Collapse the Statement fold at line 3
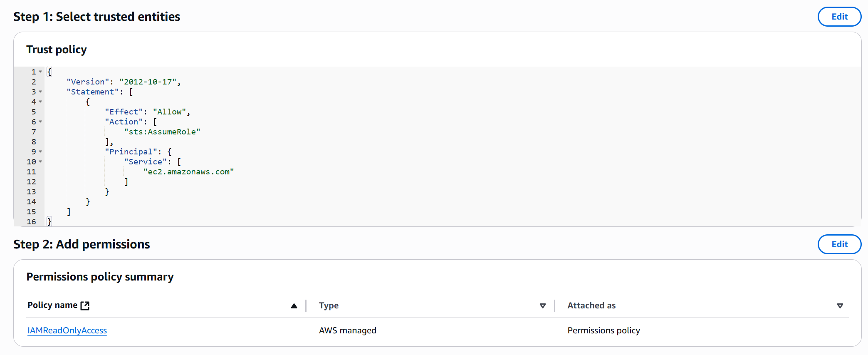 pyautogui.click(x=40, y=92)
